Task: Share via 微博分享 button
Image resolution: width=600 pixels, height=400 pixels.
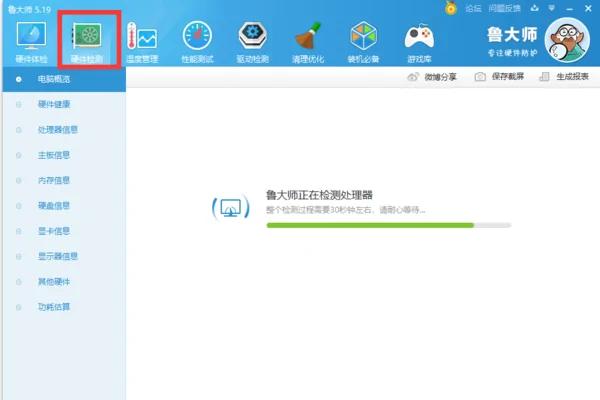Action: click(432, 77)
